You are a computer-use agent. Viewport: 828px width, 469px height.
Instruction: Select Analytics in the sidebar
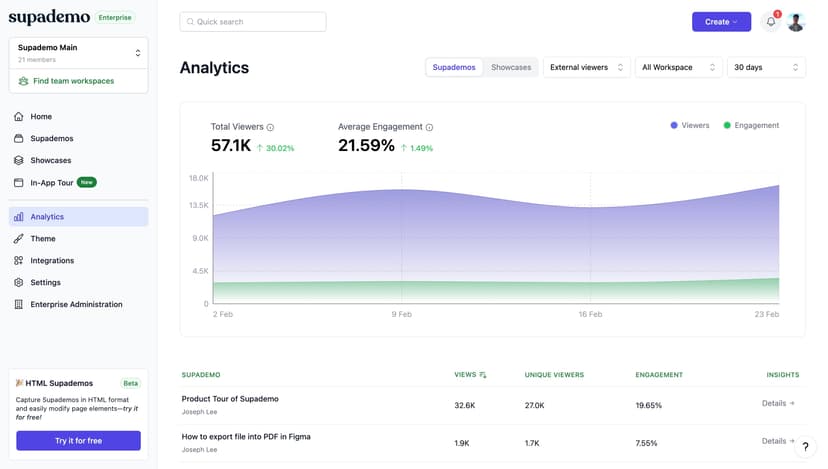(78, 217)
